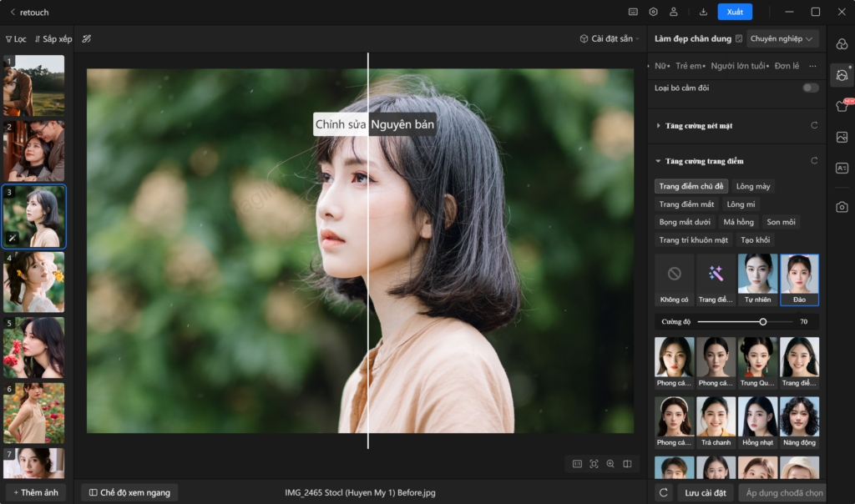Adjust the Cường độ intensity slider

pos(761,320)
